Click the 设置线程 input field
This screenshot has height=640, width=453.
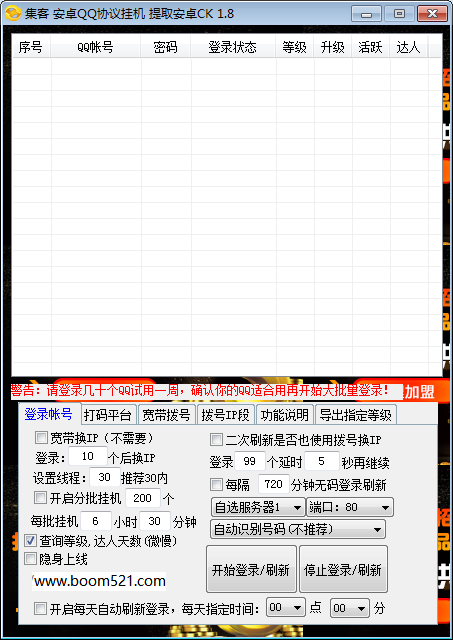pyautogui.click(x=104, y=477)
